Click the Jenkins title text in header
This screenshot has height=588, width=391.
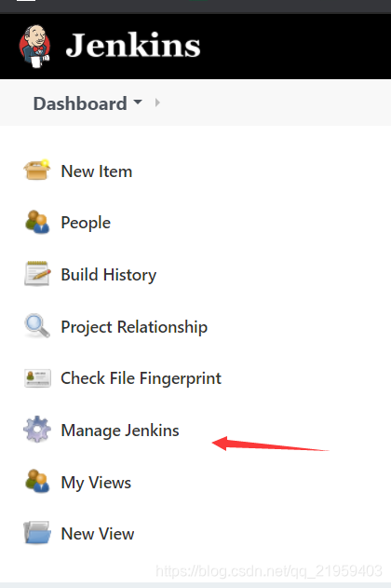pos(133,46)
